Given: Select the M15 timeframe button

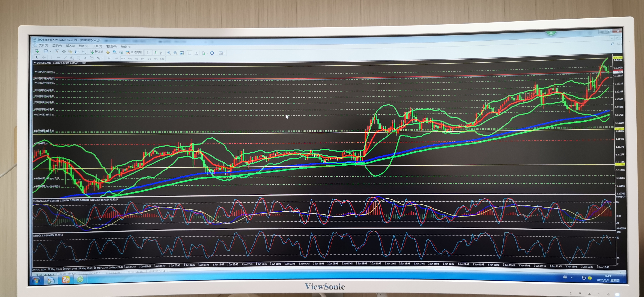Looking at the screenshot, I should pos(123,59).
